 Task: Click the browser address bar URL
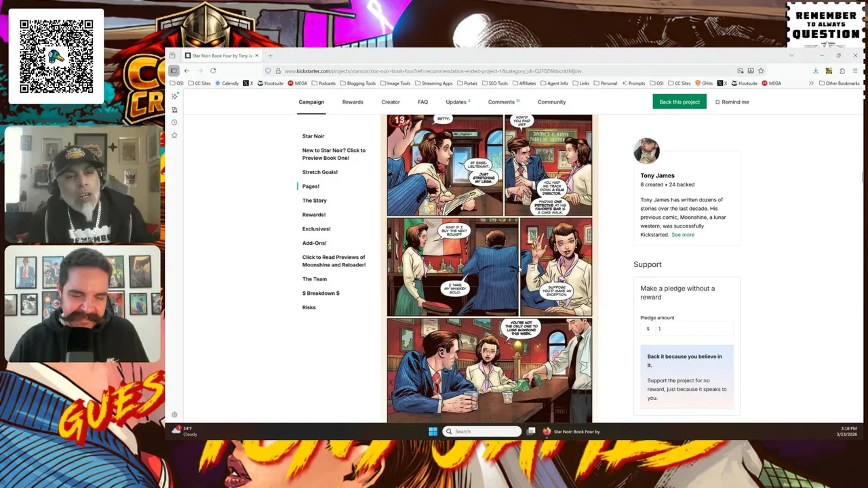click(433, 70)
